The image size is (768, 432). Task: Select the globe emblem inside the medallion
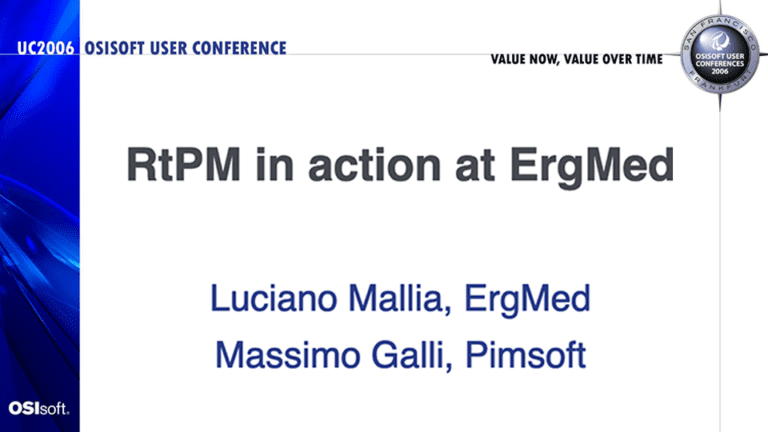click(x=719, y=41)
